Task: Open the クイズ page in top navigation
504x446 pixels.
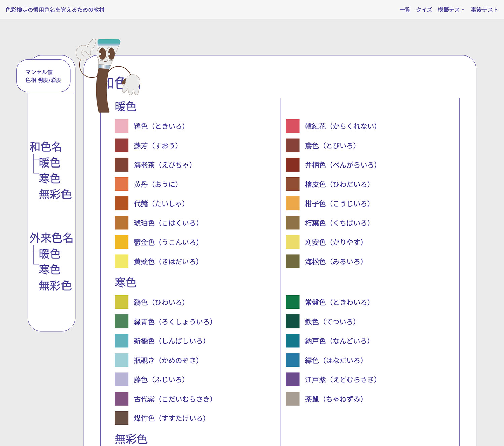Action: coord(424,10)
